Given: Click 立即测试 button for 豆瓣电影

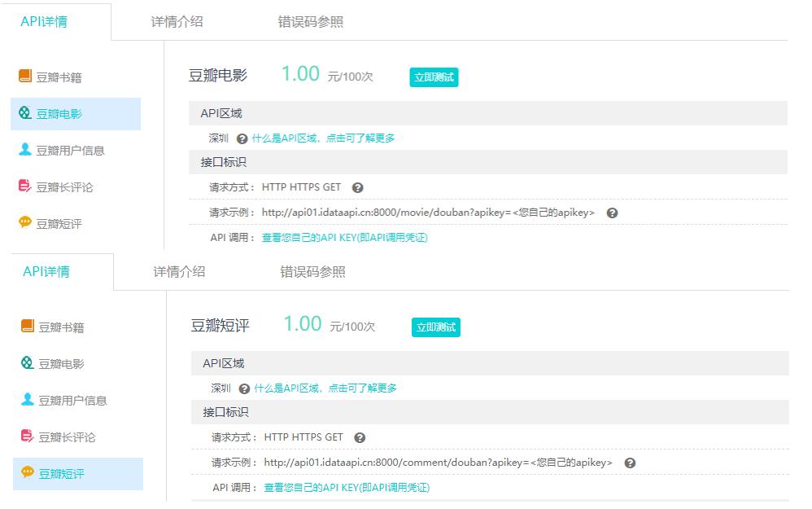Looking at the screenshot, I should point(434,77).
